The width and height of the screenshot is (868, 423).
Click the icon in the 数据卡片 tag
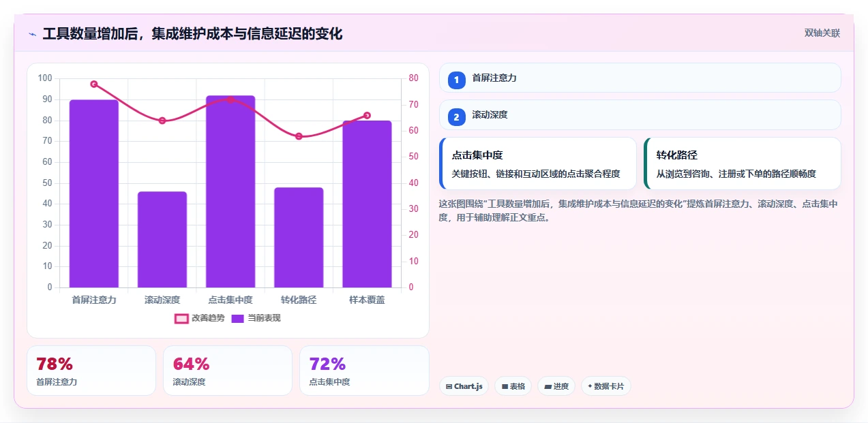pos(590,386)
